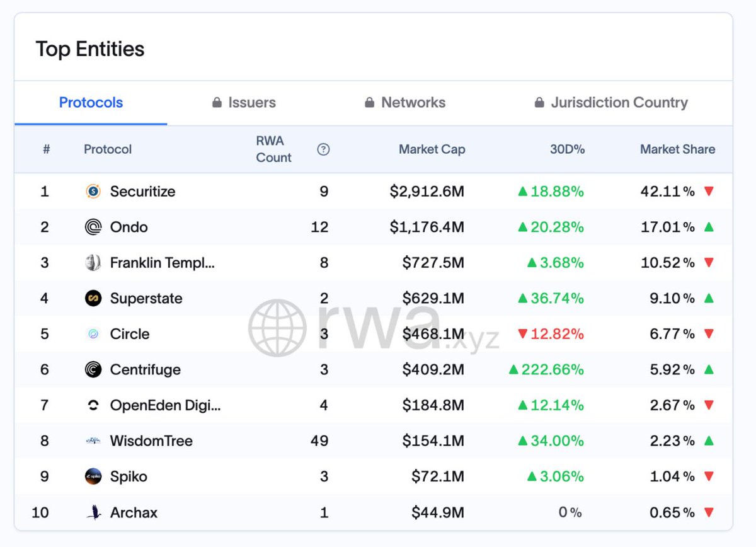Open the Spiko protocol name link
The width and height of the screenshot is (756, 547).
click(x=129, y=476)
